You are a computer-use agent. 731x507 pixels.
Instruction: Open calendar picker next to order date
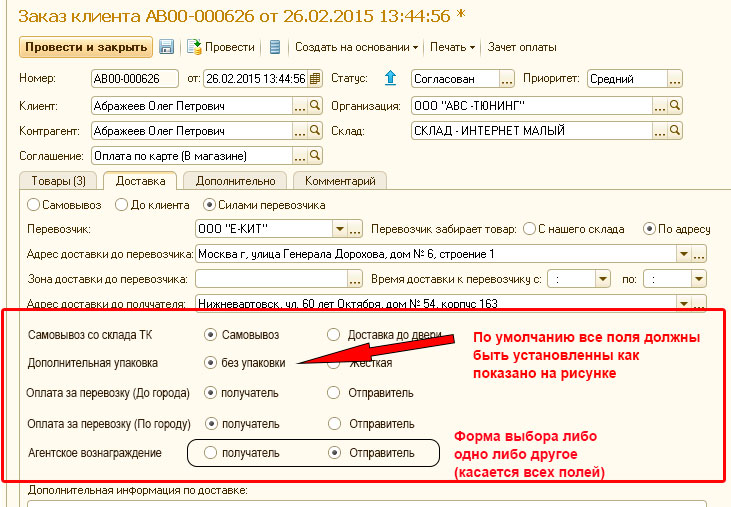click(315, 79)
